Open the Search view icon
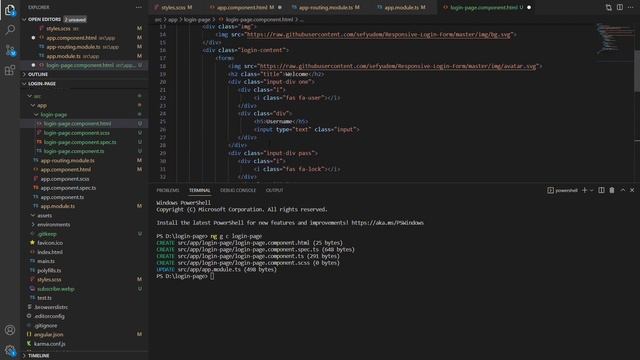The width and height of the screenshot is (640, 360). tap(10, 30)
